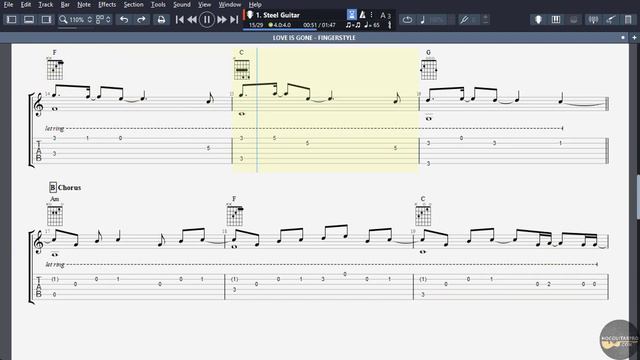The height and width of the screenshot is (360, 640).
Task: Close the document tab via dot
Action: pyautogui.click(x=623, y=38)
